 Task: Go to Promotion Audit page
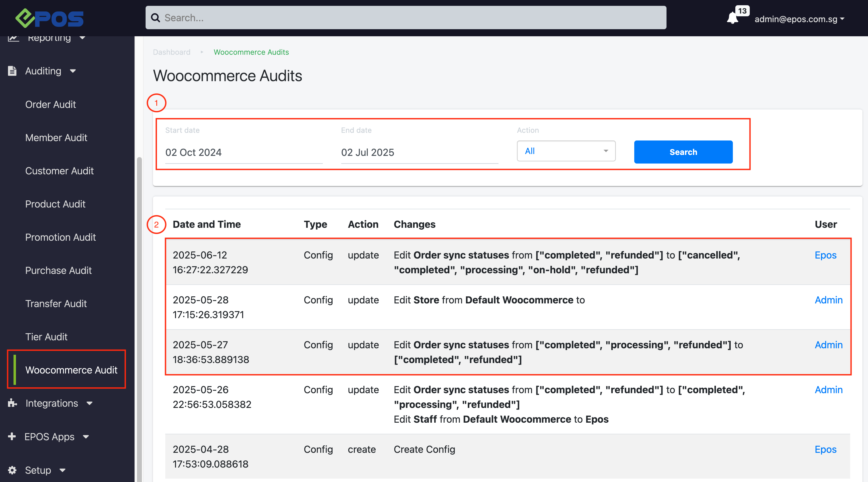tap(60, 237)
